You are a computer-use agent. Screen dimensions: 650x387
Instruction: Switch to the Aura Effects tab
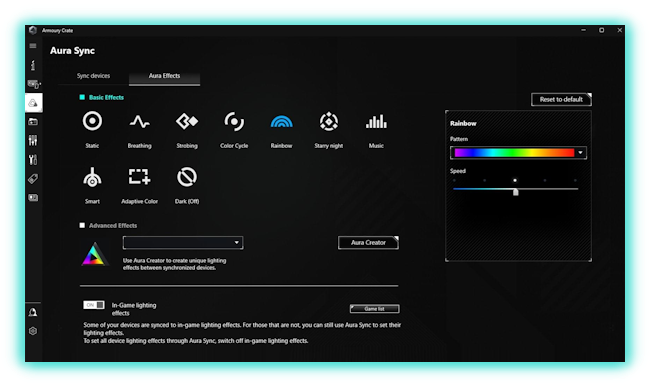[165, 76]
